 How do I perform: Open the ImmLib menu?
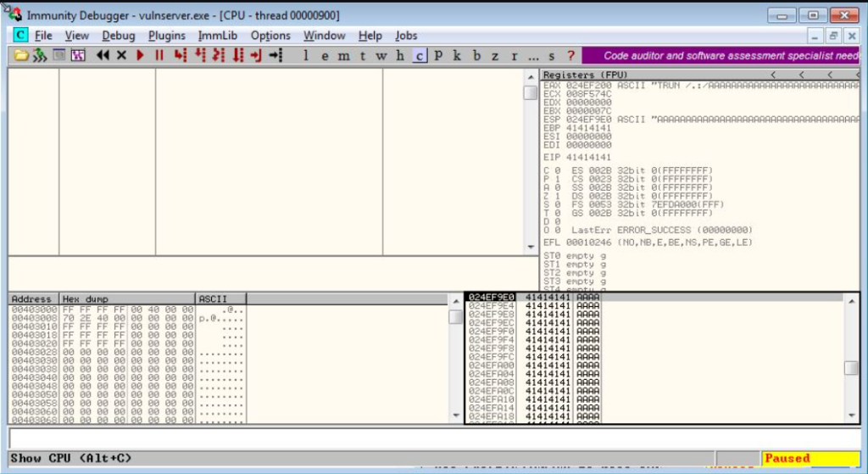pos(218,36)
